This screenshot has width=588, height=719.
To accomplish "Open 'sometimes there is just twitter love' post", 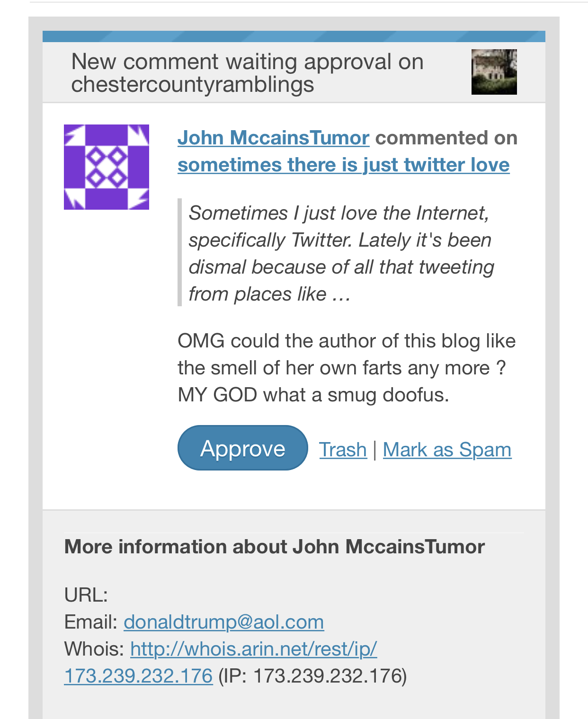I will (343, 165).
